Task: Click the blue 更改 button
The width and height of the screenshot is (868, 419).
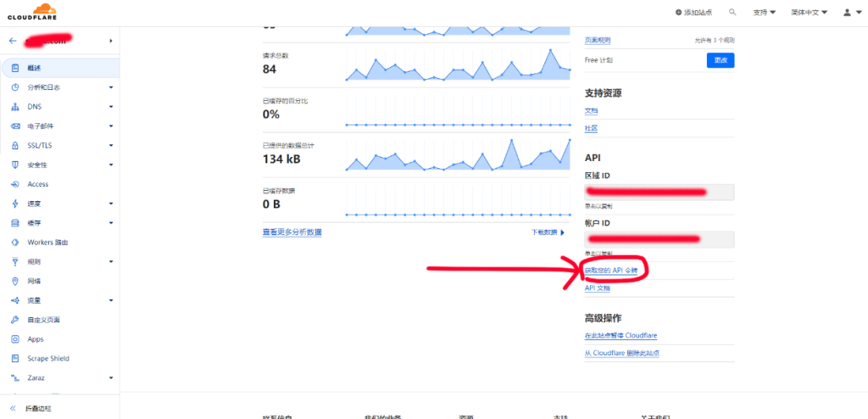Action: tap(721, 60)
